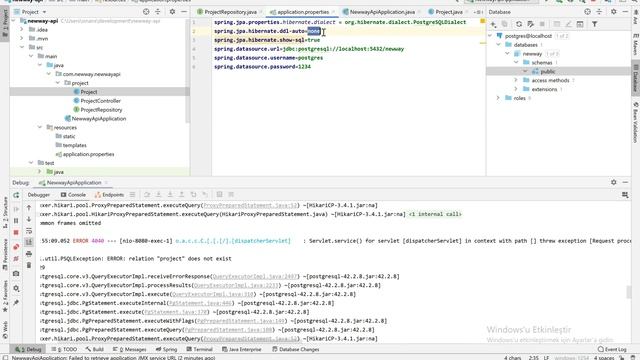Select ProjectController in project tree

[x=100, y=101]
